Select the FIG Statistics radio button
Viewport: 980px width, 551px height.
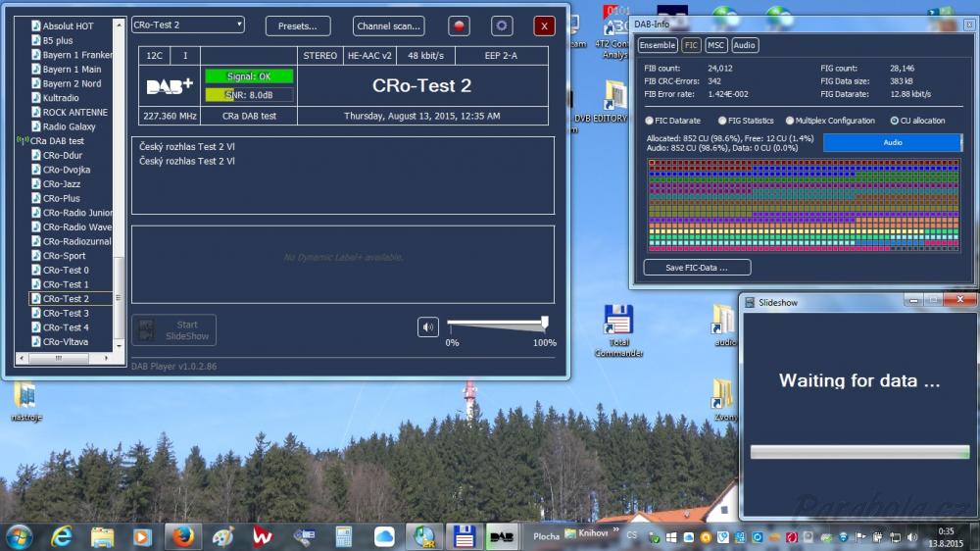coord(722,121)
